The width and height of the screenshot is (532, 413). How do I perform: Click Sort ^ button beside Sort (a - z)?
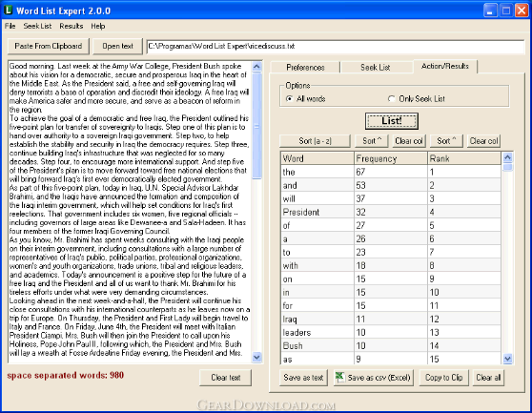click(372, 141)
